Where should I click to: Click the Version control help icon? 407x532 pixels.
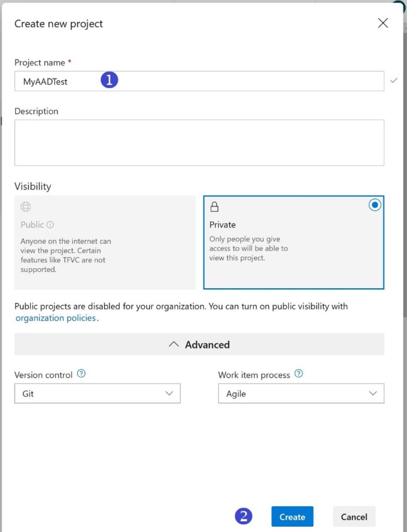pyautogui.click(x=81, y=374)
